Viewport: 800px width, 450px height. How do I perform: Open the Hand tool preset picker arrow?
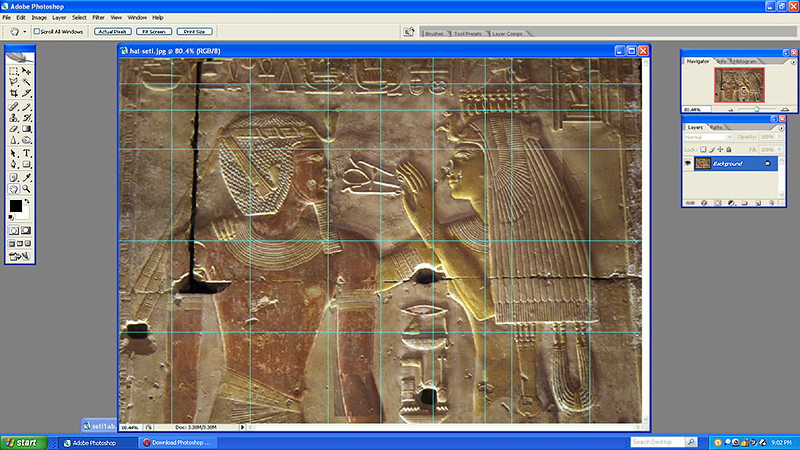[x=25, y=31]
